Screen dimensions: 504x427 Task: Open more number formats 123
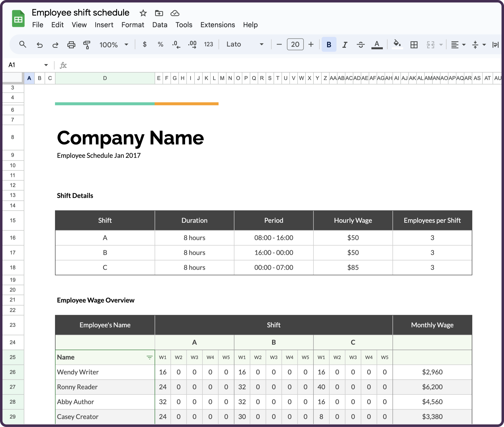click(208, 44)
